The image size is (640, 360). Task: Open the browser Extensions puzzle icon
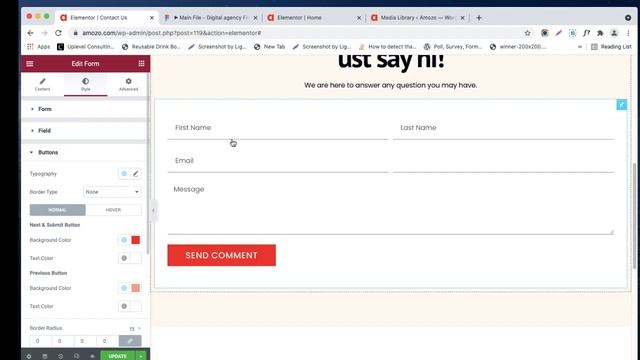(600, 33)
